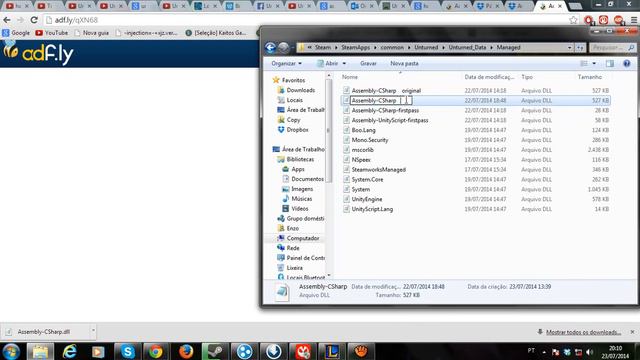Screen dimensions: 640x360
Task: Toggle the Explorer preview pane button
Action: (610, 64)
